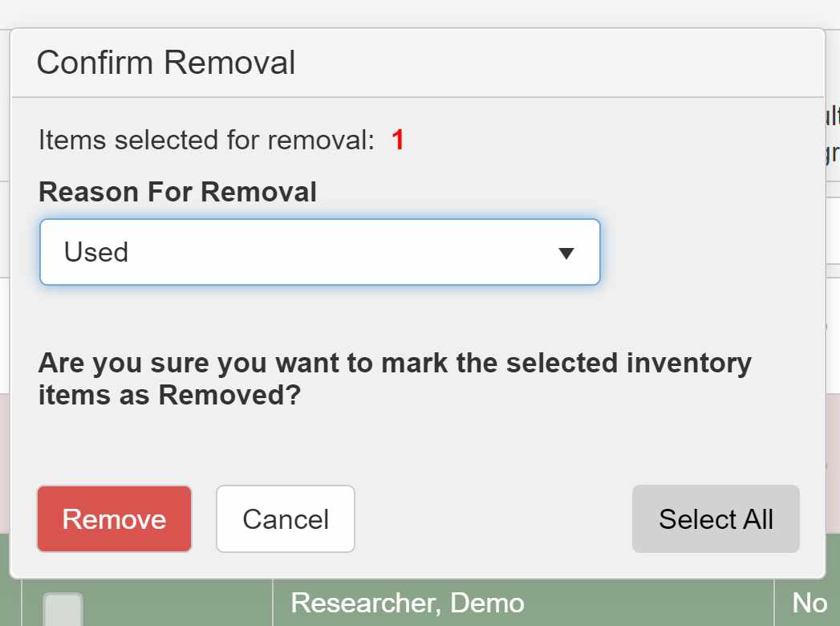The width and height of the screenshot is (840, 626).
Task: Click the Confirm Removal dialog title
Action: click(x=166, y=63)
